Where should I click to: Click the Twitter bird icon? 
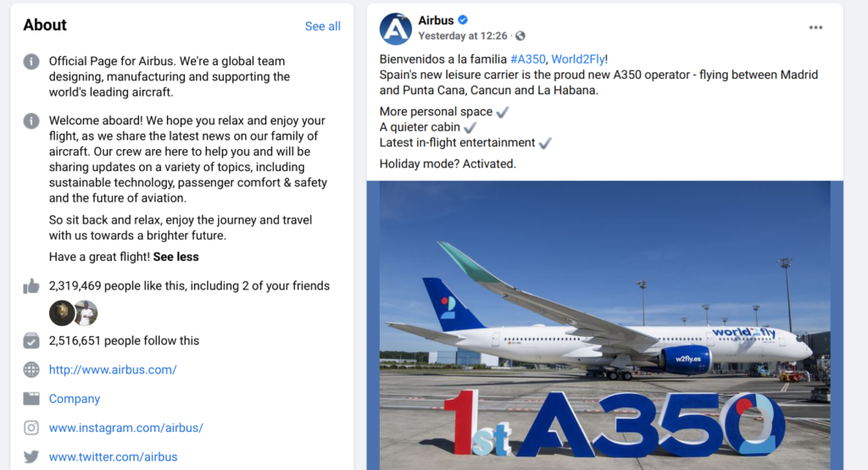[31, 456]
